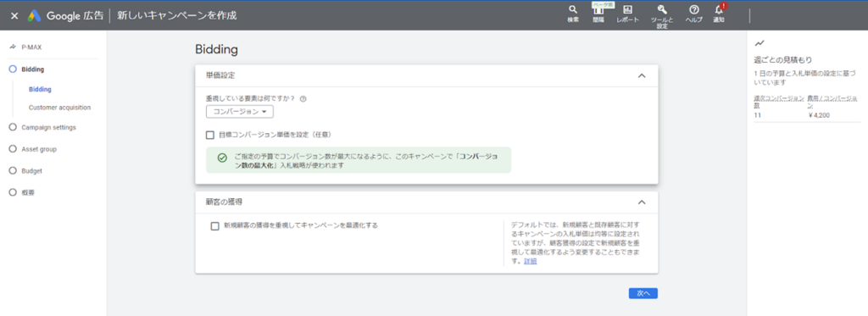Open Campaign settings in sidebar
This screenshot has height=316, width=868.
pos(48,127)
